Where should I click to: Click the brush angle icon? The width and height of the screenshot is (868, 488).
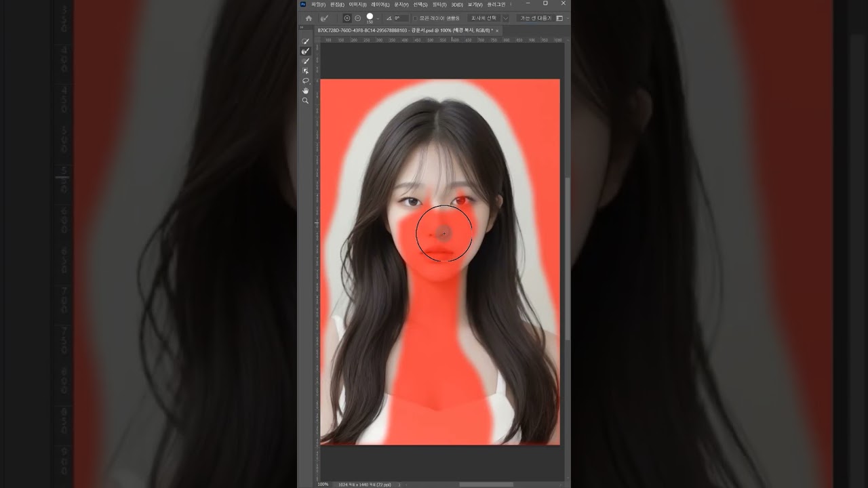(389, 18)
